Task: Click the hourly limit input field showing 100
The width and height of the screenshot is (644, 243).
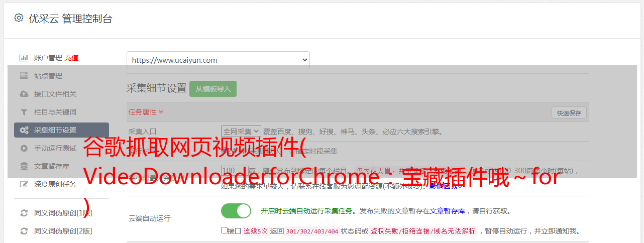Action: (234, 171)
